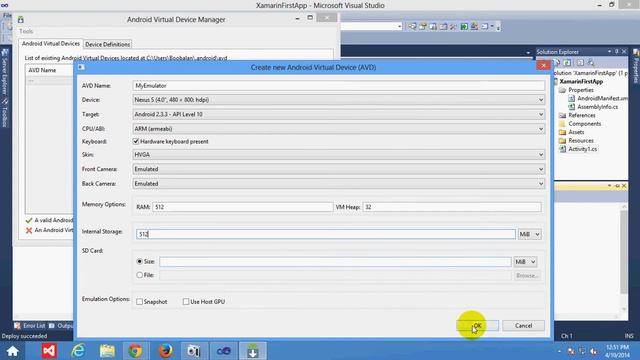Change the SD Card size unit dropdown
Screen dimensions: 640x360
coord(525,262)
